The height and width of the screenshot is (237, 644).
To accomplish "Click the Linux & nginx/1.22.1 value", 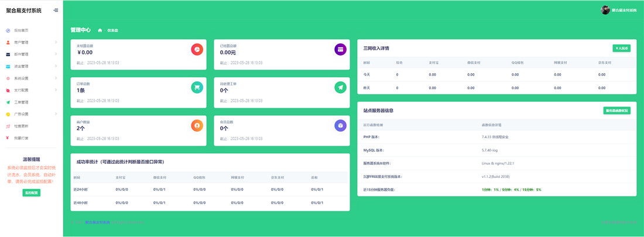I will 498,163.
